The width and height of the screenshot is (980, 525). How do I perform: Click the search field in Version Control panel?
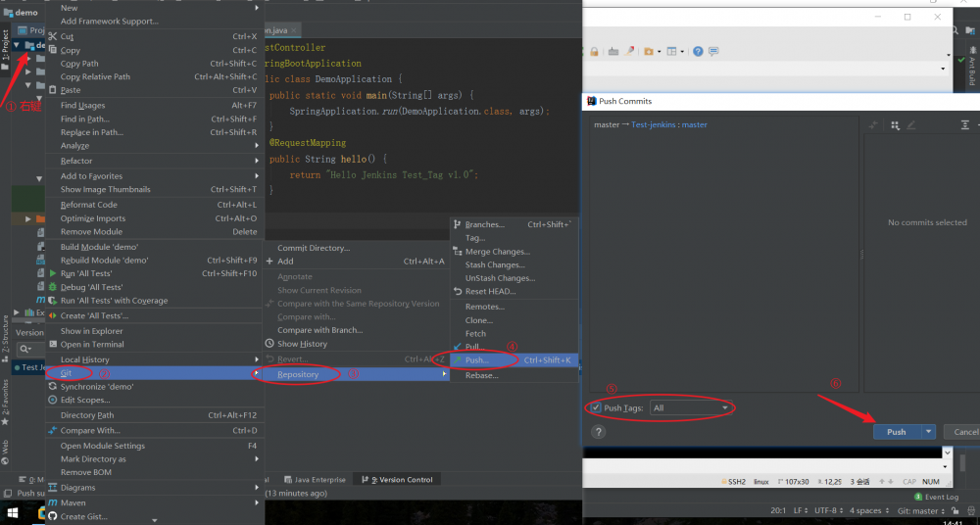tap(30, 350)
